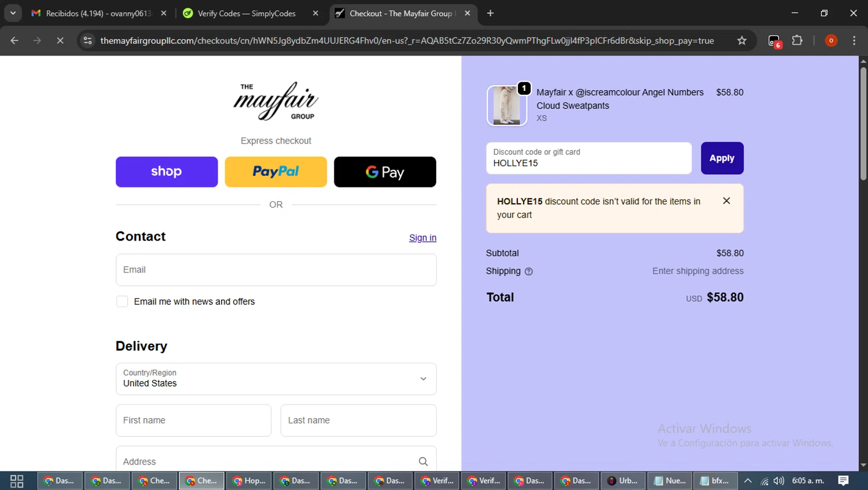
Task: Dismiss the invalid discount code message
Action: point(726,201)
